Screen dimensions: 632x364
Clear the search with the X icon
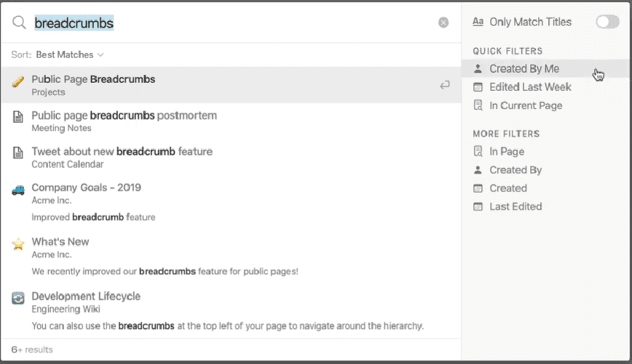pyautogui.click(x=443, y=23)
